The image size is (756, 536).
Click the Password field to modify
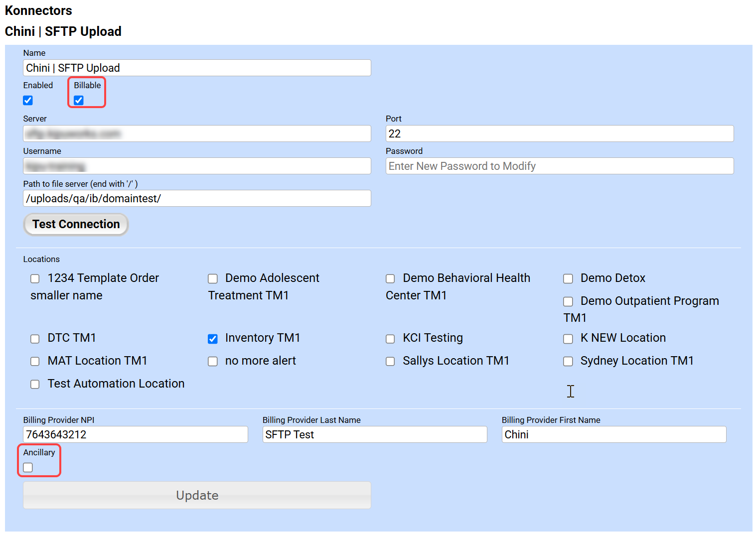[559, 166]
